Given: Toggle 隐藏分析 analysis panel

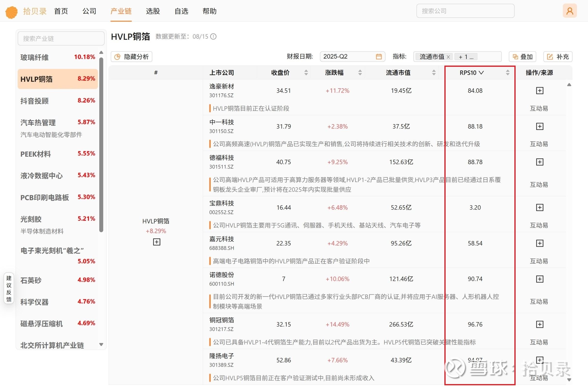Looking at the screenshot, I should pyautogui.click(x=132, y=57).
